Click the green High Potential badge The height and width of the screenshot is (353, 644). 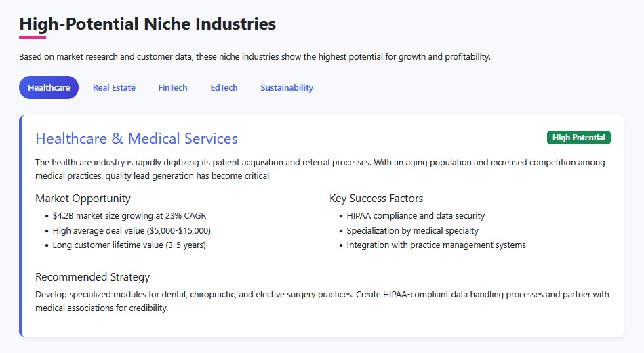coord(578,138)
